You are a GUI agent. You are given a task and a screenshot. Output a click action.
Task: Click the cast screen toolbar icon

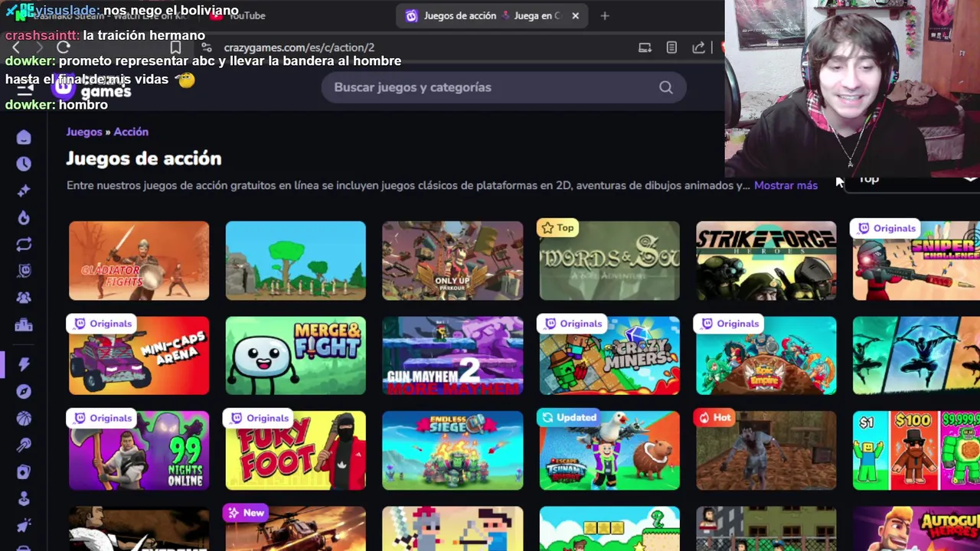645,47
